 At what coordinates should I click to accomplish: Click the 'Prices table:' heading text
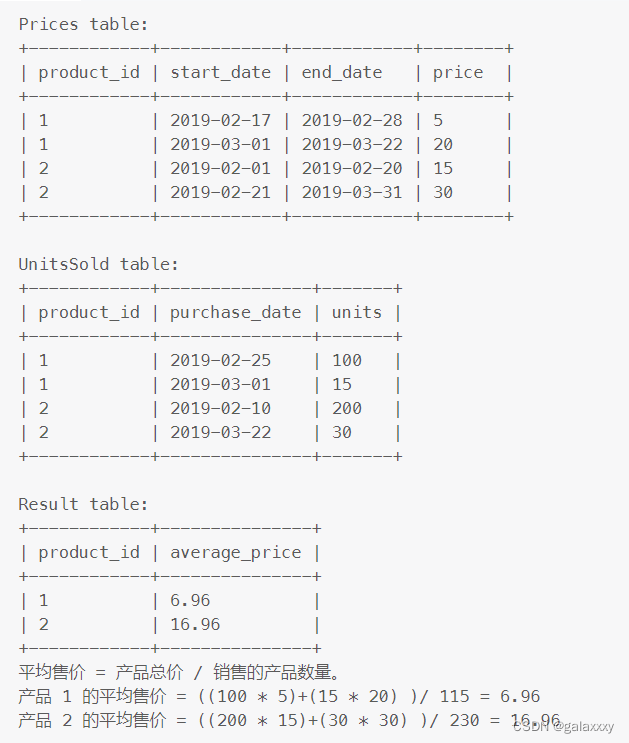pos(83,24)
